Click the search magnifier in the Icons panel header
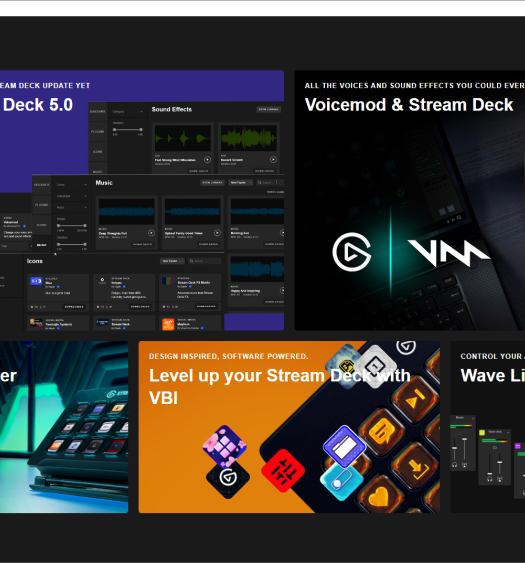 (x=191, y=261)
